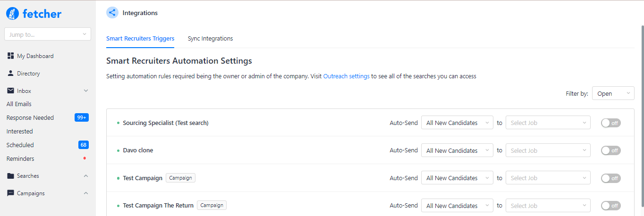644x216 pixels.
Task: Click the Inbox envelope icon
Action: [11, 91]
